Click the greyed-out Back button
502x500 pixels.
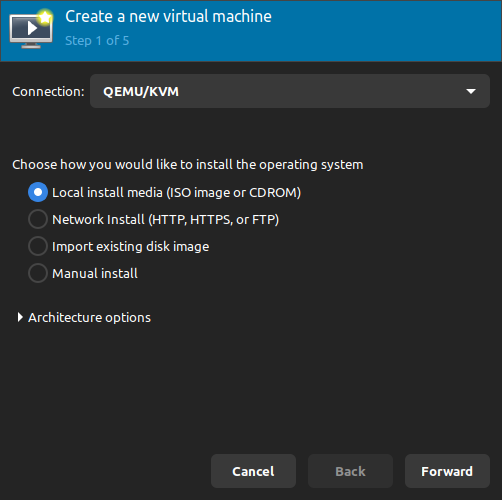[350, 471]
